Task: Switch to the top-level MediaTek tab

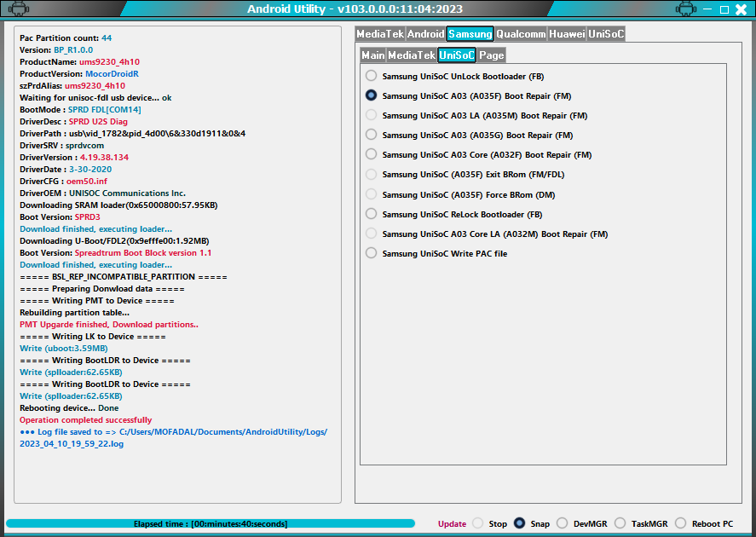Action: point(380,34)
